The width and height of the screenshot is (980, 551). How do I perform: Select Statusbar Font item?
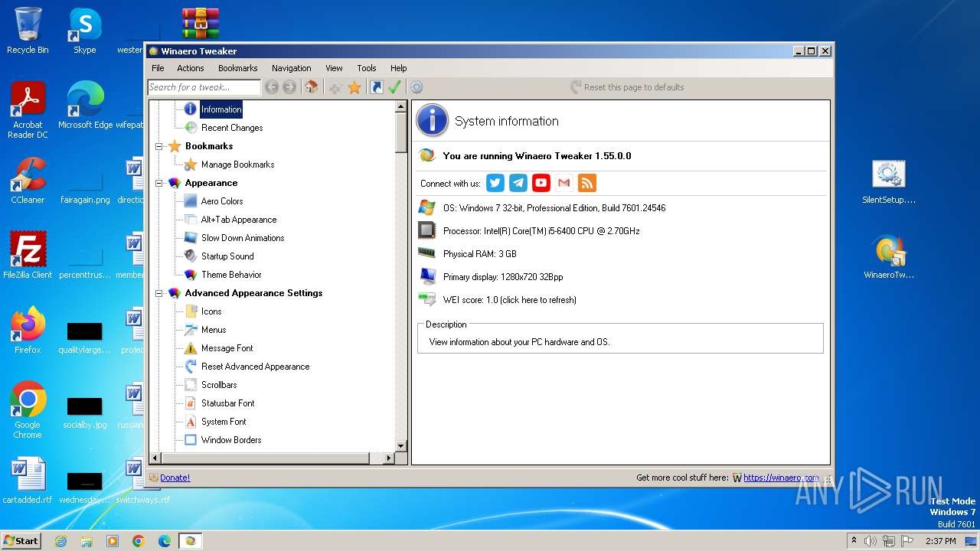coord(228,403)
